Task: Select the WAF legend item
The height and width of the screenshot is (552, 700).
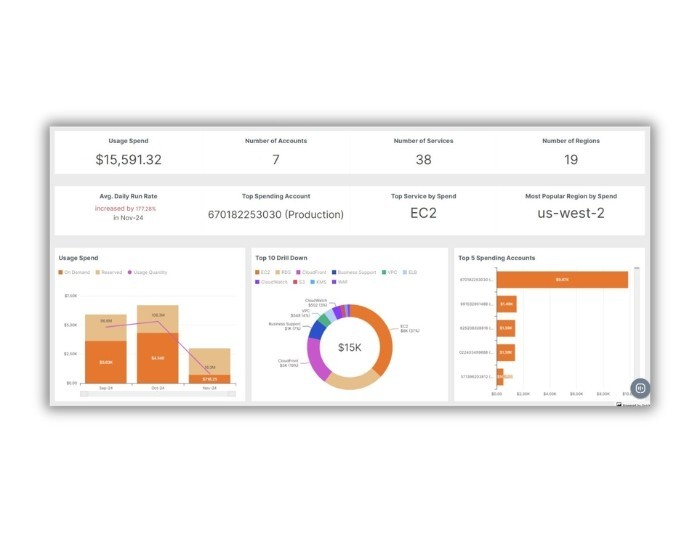Action: click(x=340, y=282)
